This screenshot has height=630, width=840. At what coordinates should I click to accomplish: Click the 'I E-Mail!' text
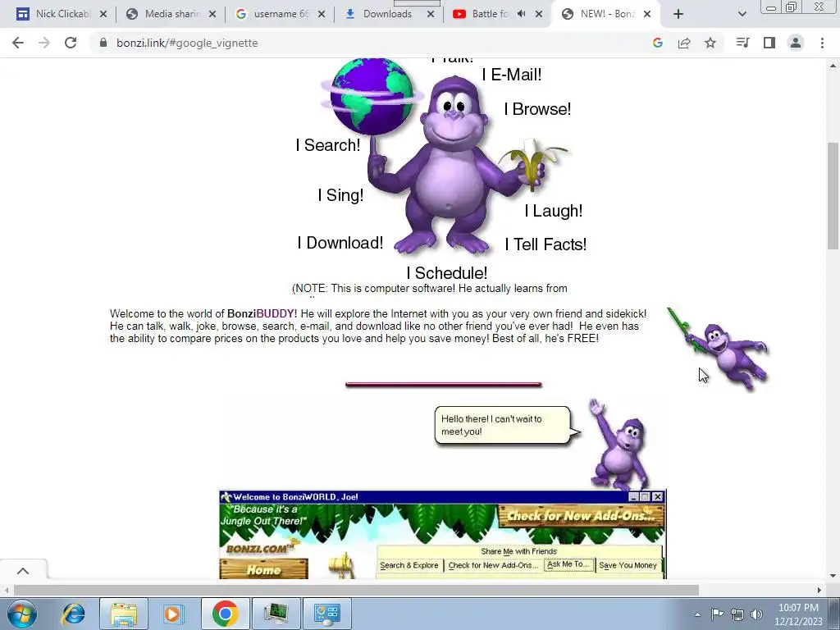512,75
